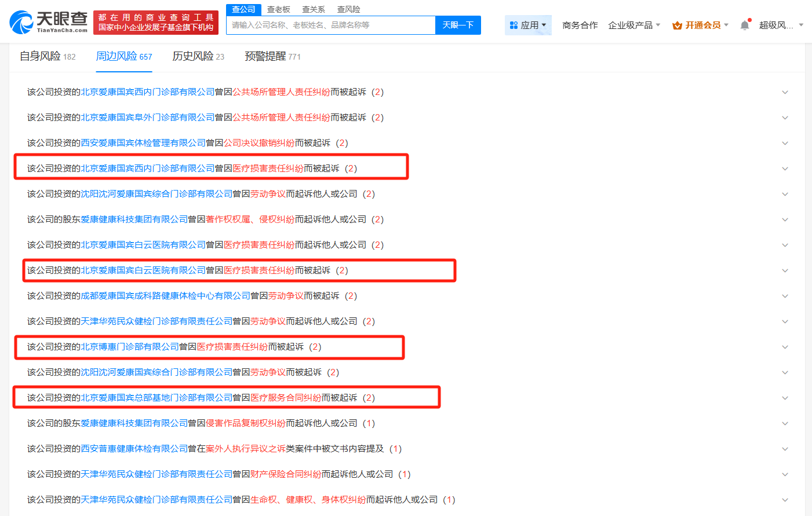
Task: Select the 查风险 menu item
Action: point(350,9)
